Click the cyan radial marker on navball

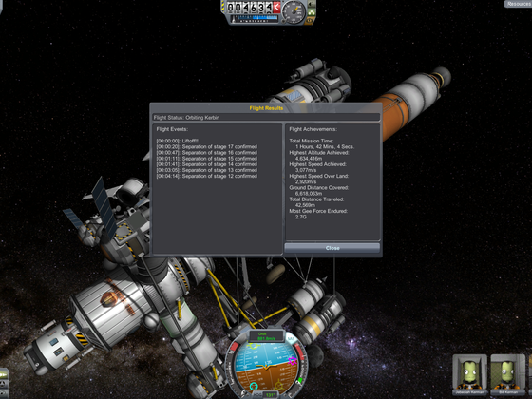(254, 386)
